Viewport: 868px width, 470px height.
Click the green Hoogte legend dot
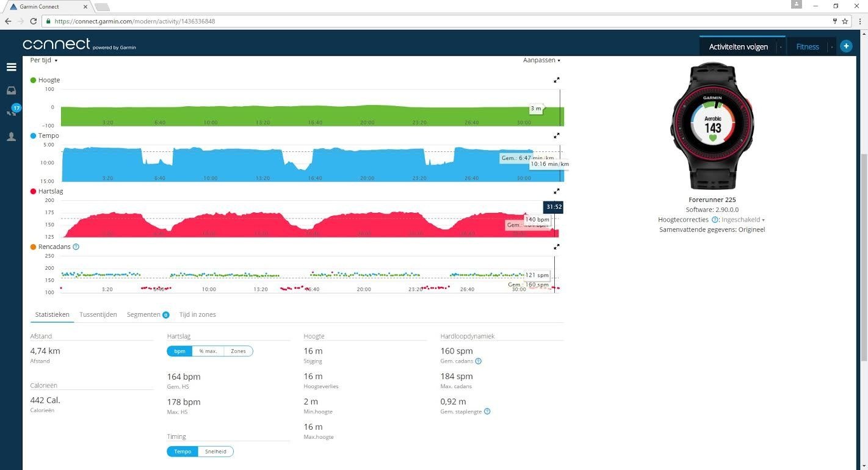[34, 80]
